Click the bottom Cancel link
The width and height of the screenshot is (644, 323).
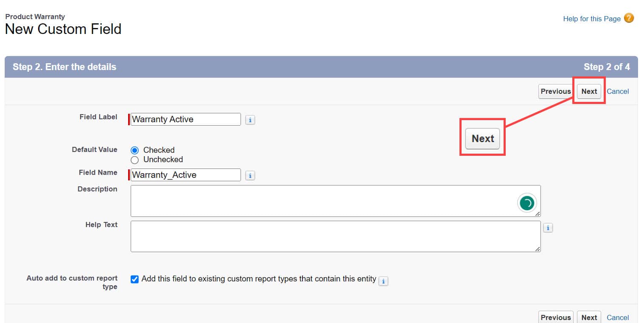click(618, 317)
